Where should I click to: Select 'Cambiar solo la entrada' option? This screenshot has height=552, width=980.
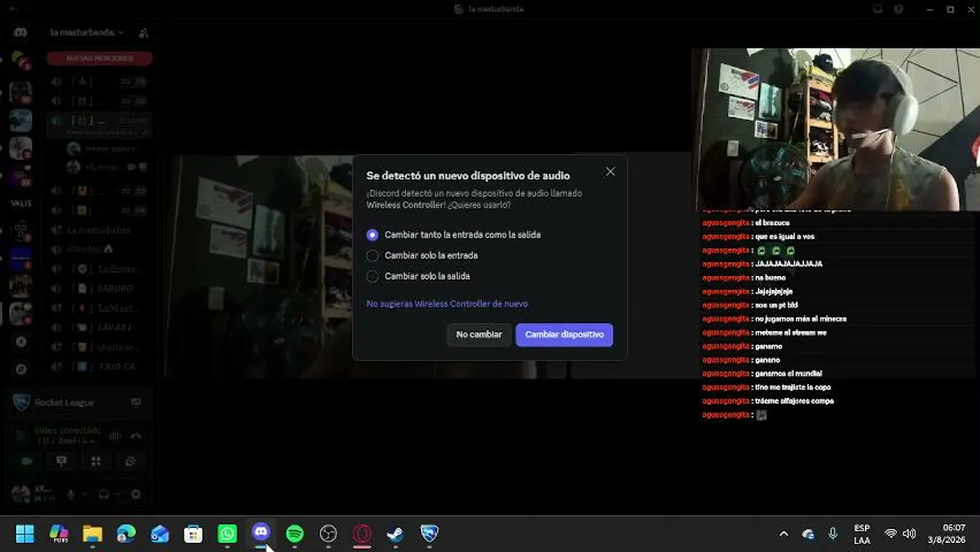423,255
